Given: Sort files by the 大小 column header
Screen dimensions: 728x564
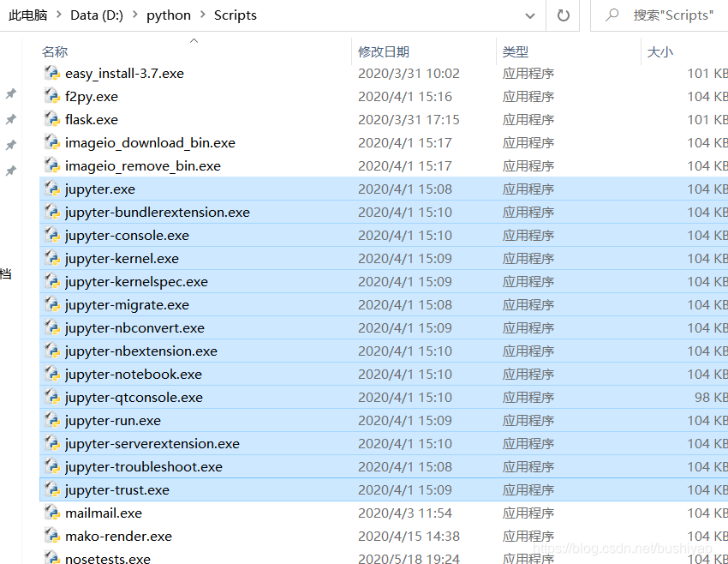Looking at the screenshot, I should 659,51.
